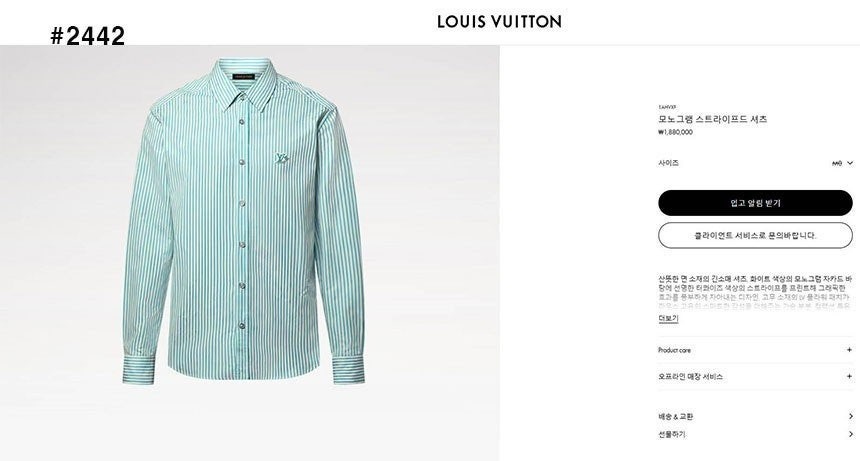Screen dimensions: 860x461
Task: Click the LOUIS VUITTON logo header
Action: click(x=499, y=22)
